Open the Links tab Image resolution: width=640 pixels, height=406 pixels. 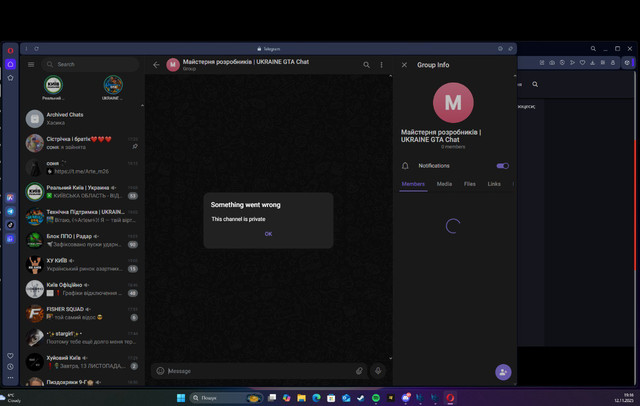point(494,184)
